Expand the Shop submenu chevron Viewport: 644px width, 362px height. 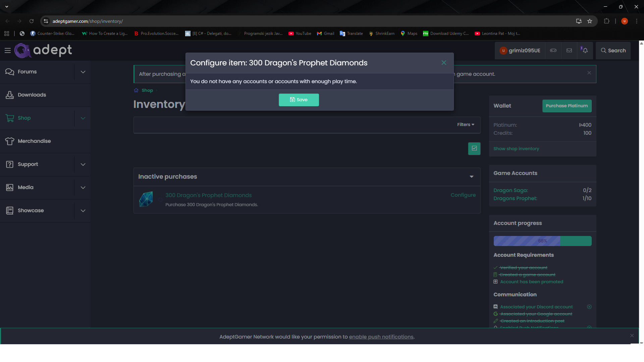point(83,118)
